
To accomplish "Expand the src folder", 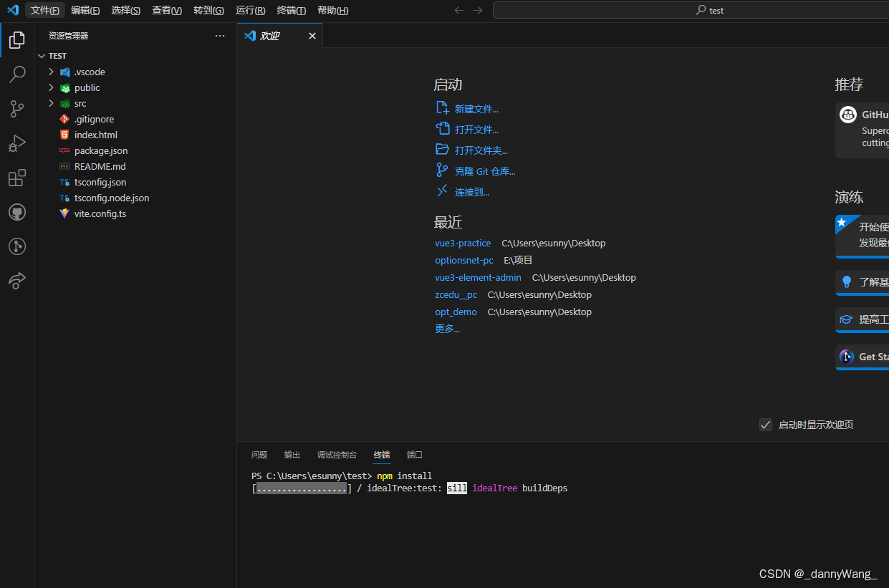I will (51, 103).
